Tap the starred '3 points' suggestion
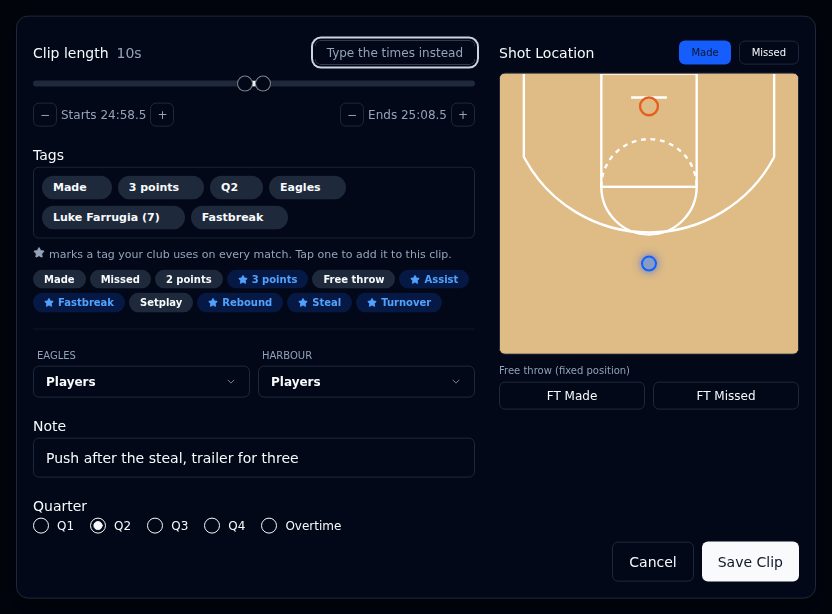The width and height of the screenshot is (832, 614). pyautogui.click(x=267, y=279)
